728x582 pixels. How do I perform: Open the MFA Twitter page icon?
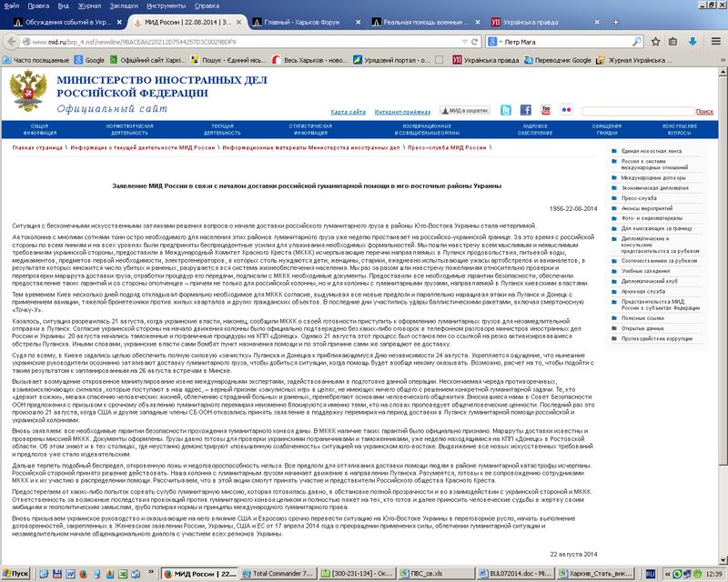tap(506, 110)
